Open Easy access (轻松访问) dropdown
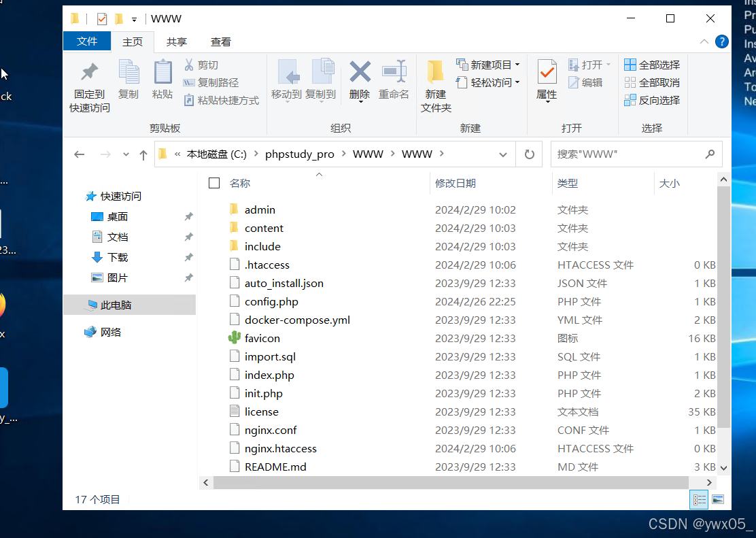Screen dimensions: 756x538 point(488,82)
